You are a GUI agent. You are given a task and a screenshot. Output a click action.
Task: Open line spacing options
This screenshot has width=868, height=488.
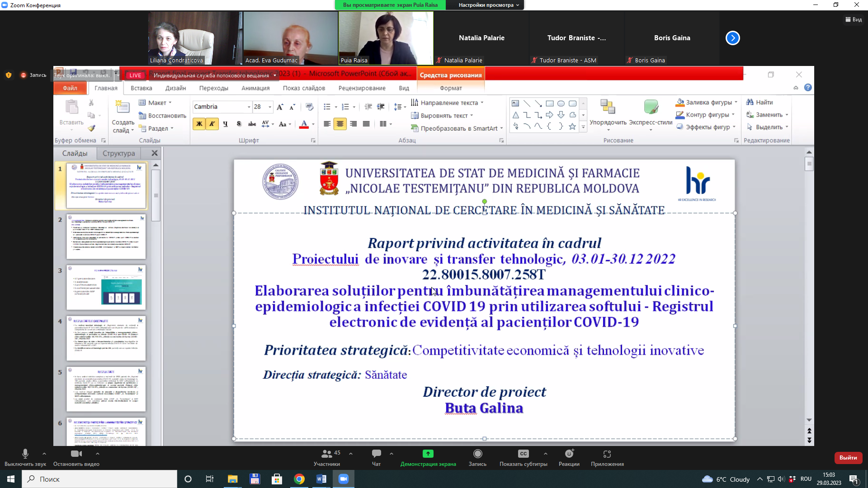tap(400, 107)
